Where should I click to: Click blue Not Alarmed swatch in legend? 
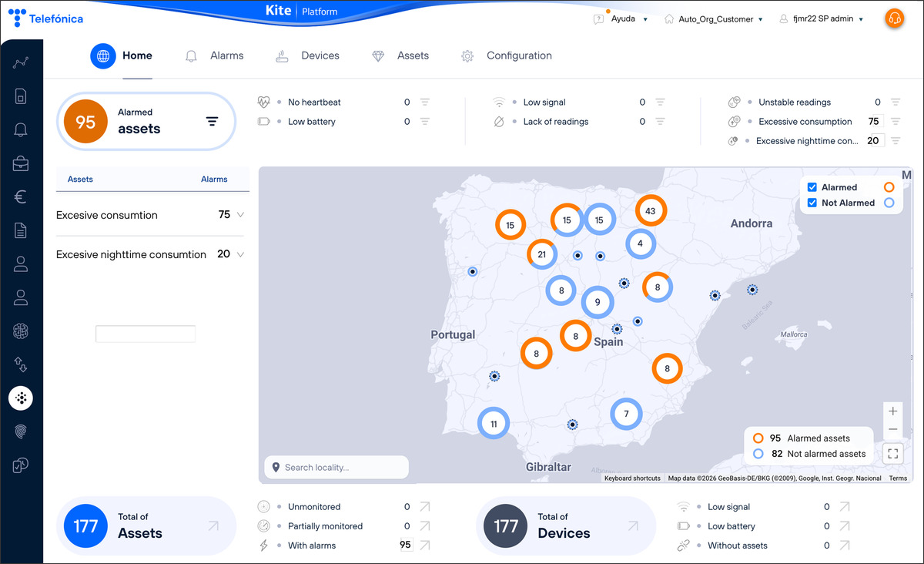(x=889, y=203)
